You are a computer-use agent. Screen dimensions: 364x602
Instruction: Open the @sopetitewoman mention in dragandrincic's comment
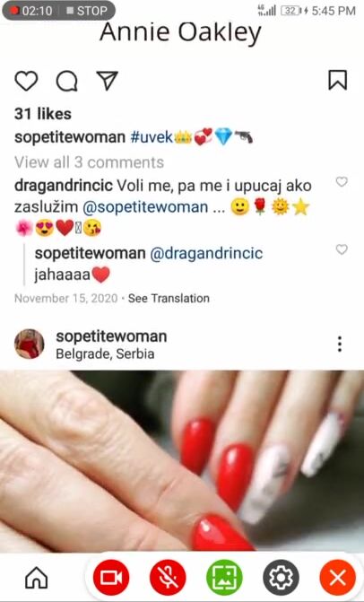pos(145,207)
